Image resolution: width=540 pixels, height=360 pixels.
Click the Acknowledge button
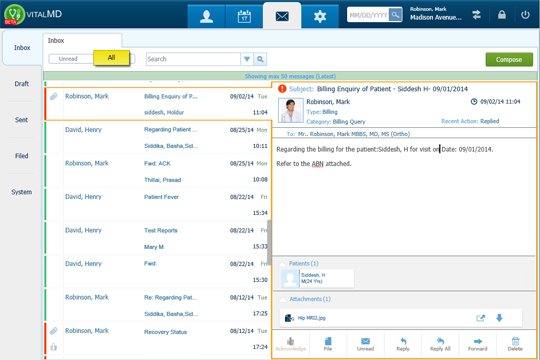coord(291,344)
